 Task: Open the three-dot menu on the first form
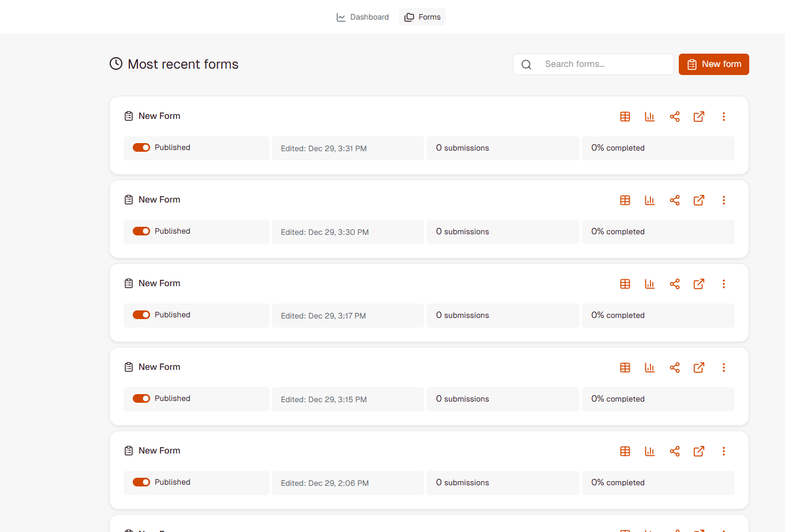(x=724, y=117)
